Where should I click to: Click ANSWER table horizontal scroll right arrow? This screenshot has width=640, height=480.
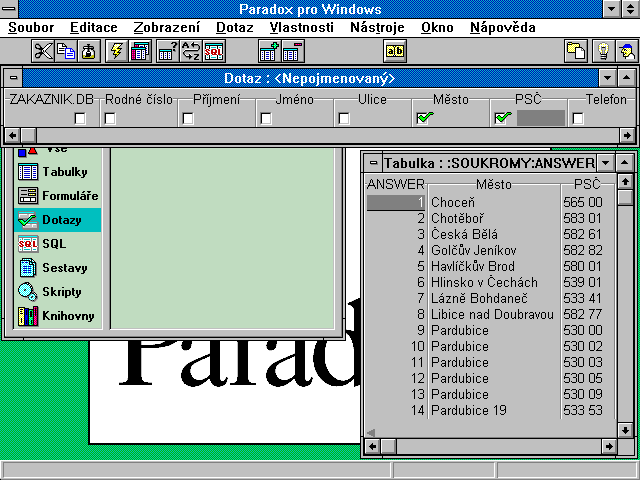[x=609, y=446]
